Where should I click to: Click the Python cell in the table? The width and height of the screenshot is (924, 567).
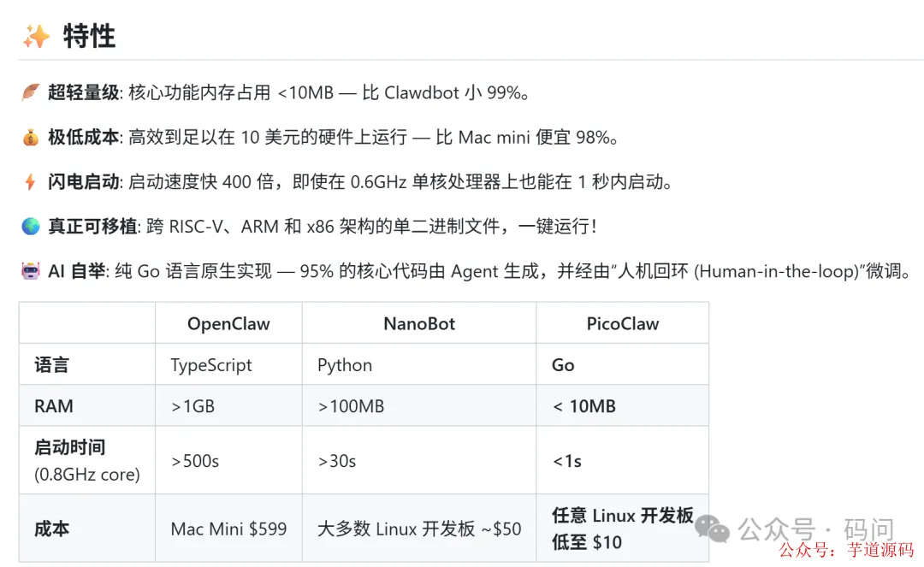(x=345, y=365)
